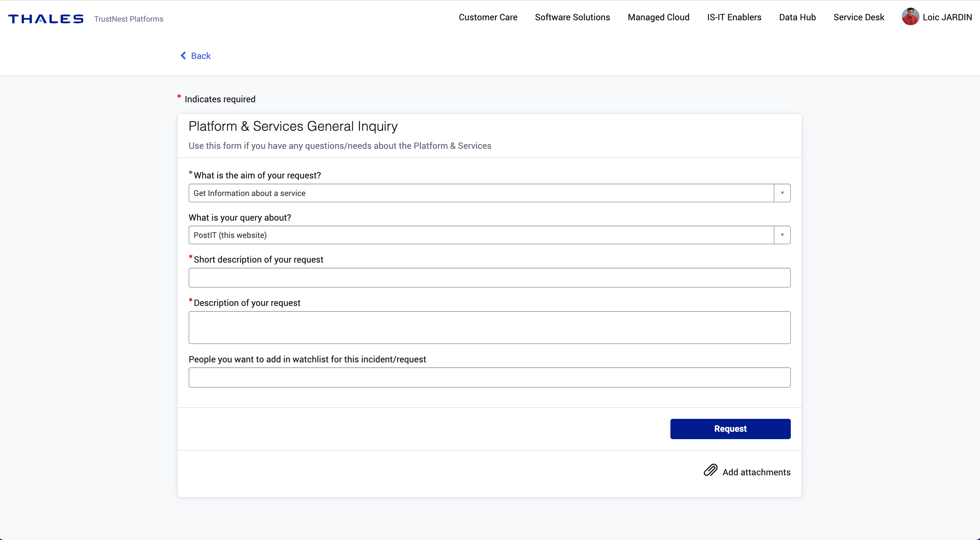980x540 pixels.
Task: Click the watchlist people field label
Action: pyautogui.click(x=307, y=359)
